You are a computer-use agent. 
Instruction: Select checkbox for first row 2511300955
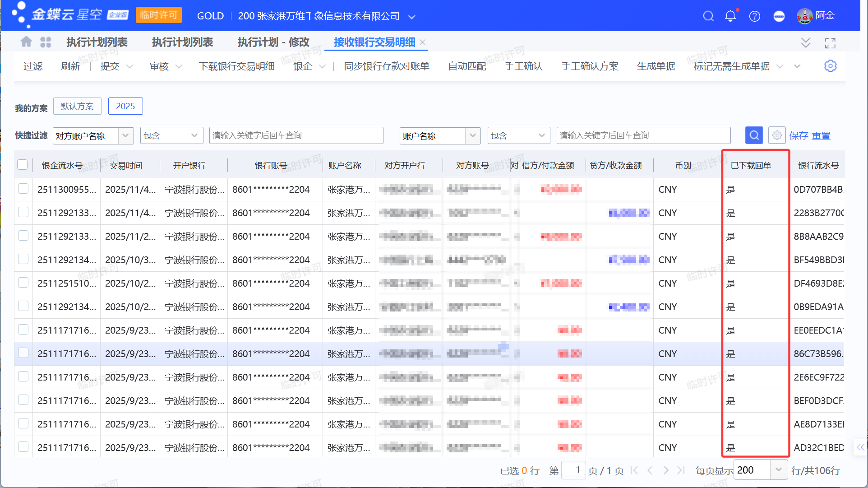23,189
